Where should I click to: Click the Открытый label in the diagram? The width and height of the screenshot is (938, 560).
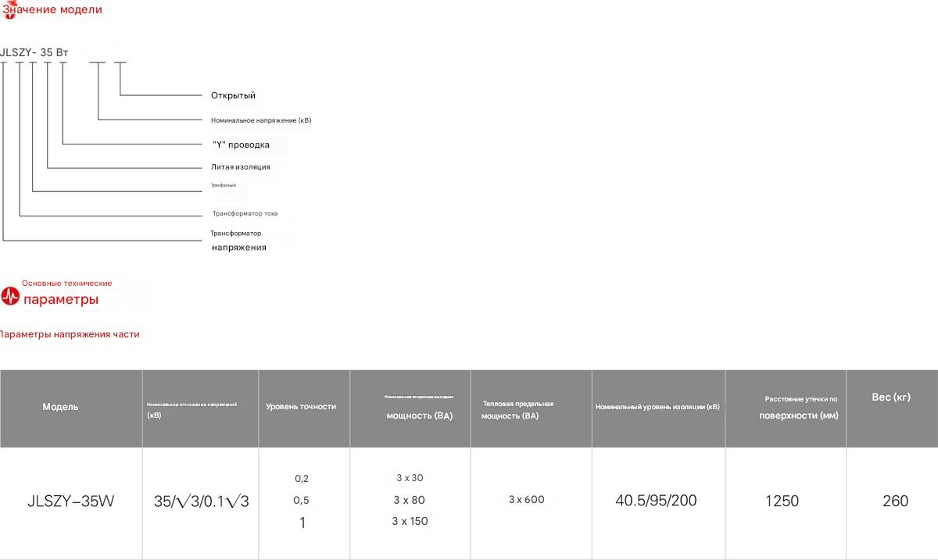pyautogui.click(x=233, y=95)
